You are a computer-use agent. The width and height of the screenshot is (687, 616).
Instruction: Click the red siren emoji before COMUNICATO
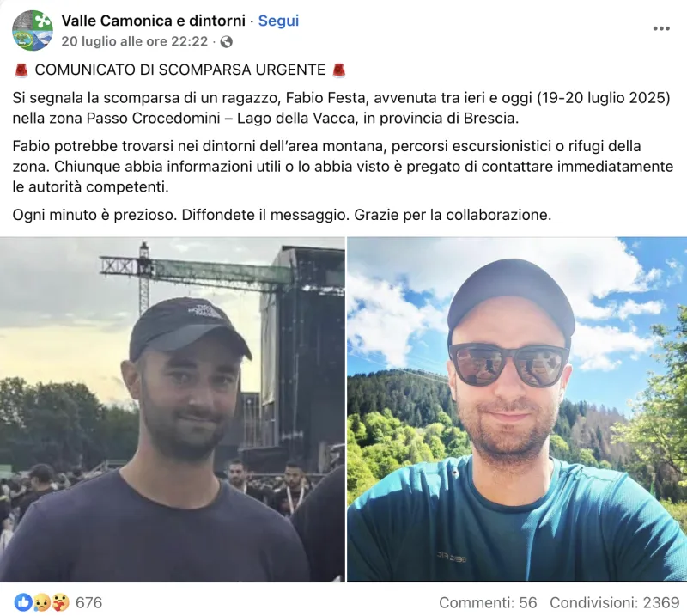point(21,70)
